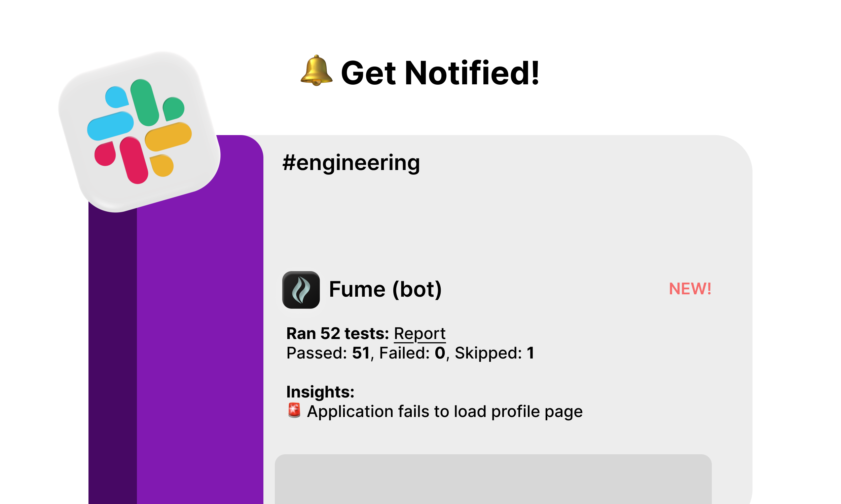
Task: Click the golden bell emoji
Action: pos(316,71)
